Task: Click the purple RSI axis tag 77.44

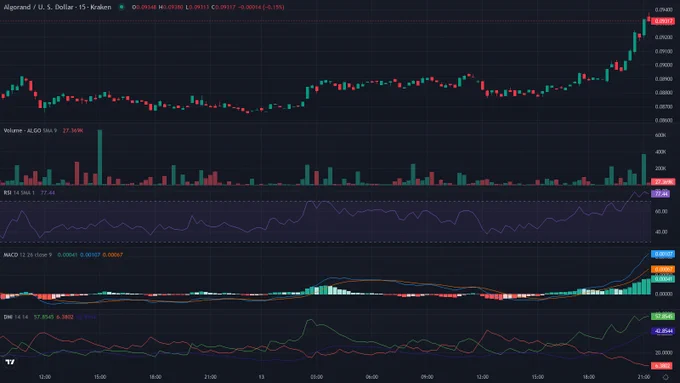Action: click(x=660, y=194)
